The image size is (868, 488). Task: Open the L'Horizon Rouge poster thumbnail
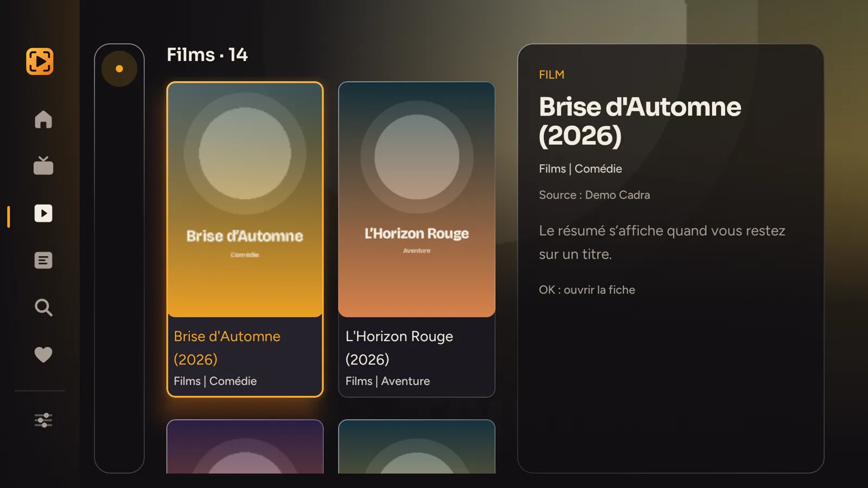(x=417, y=200)
